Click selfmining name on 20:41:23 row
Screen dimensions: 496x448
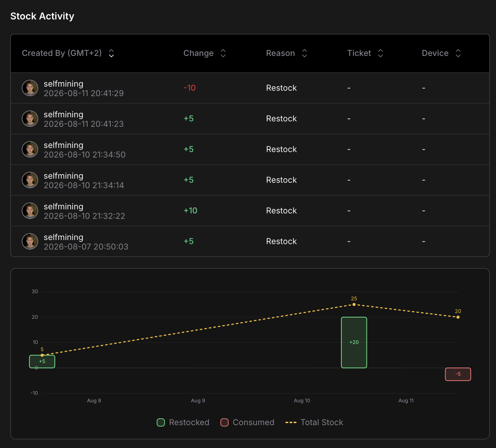click(63, 115)
